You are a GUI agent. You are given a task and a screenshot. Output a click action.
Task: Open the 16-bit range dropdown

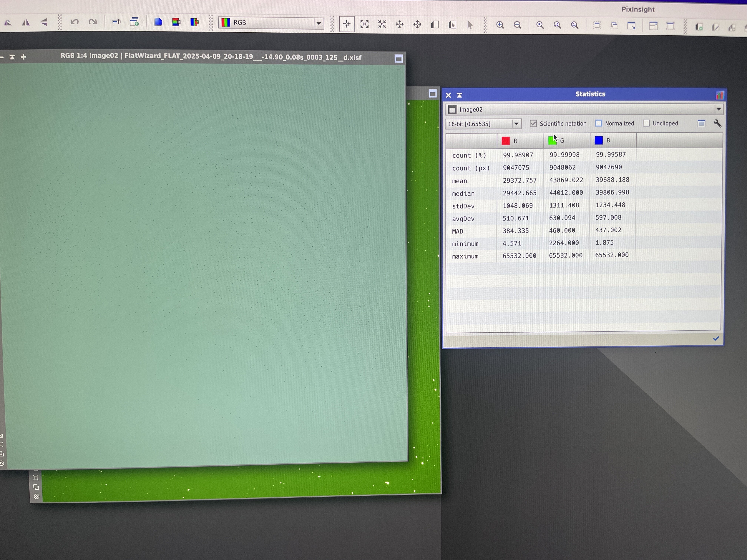(516, 124)
